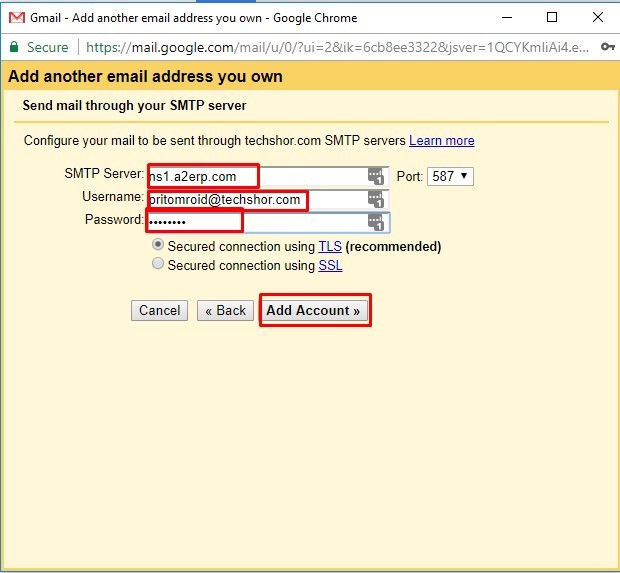Click the 'Secure' label in the address bar
Image resolution: width=620 pixels, height=573 pixels.
(47, 47)
